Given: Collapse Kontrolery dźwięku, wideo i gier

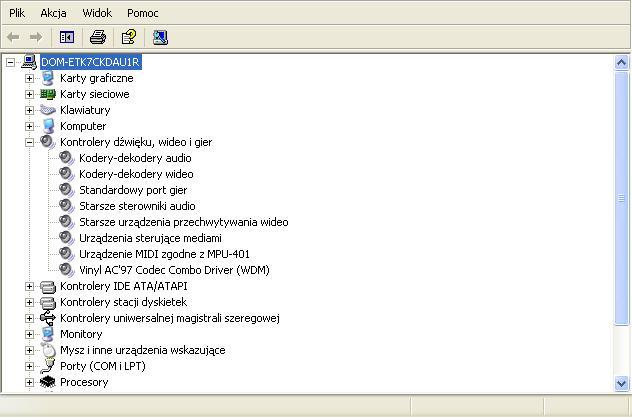Looking at the screenshot, I should click(x=29, y=142).
